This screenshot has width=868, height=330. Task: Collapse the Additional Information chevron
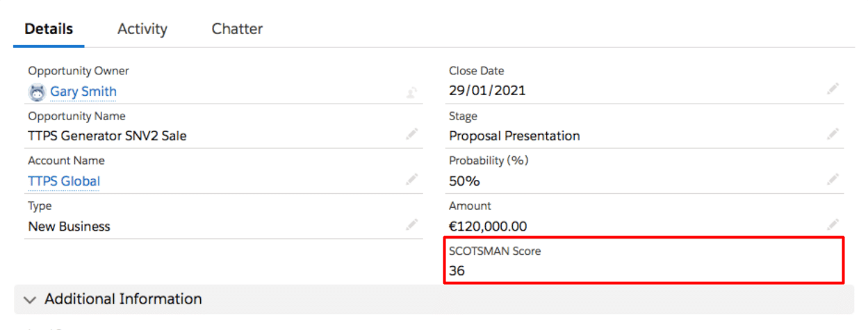[29, 299]
